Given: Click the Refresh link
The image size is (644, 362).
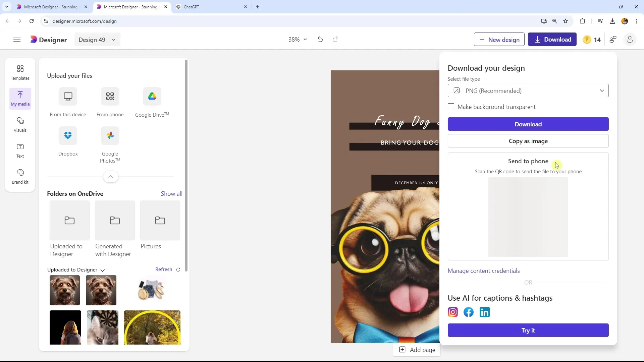Looking at the screenshot, I should (164, 269).
